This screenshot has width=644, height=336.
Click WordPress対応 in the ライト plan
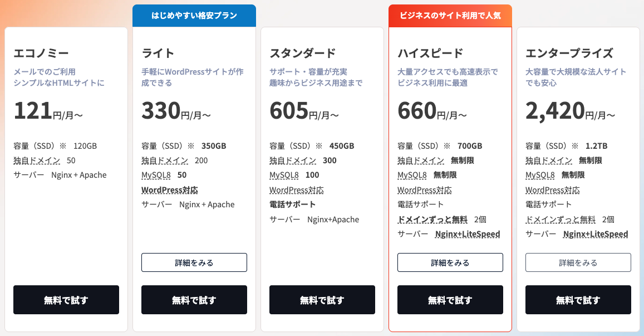tap(170, 190)
